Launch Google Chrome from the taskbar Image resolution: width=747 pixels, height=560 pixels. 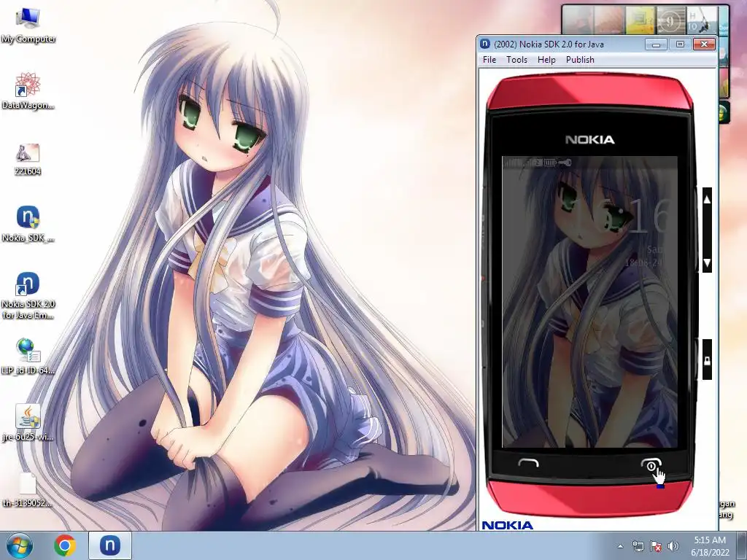(65, 545)
